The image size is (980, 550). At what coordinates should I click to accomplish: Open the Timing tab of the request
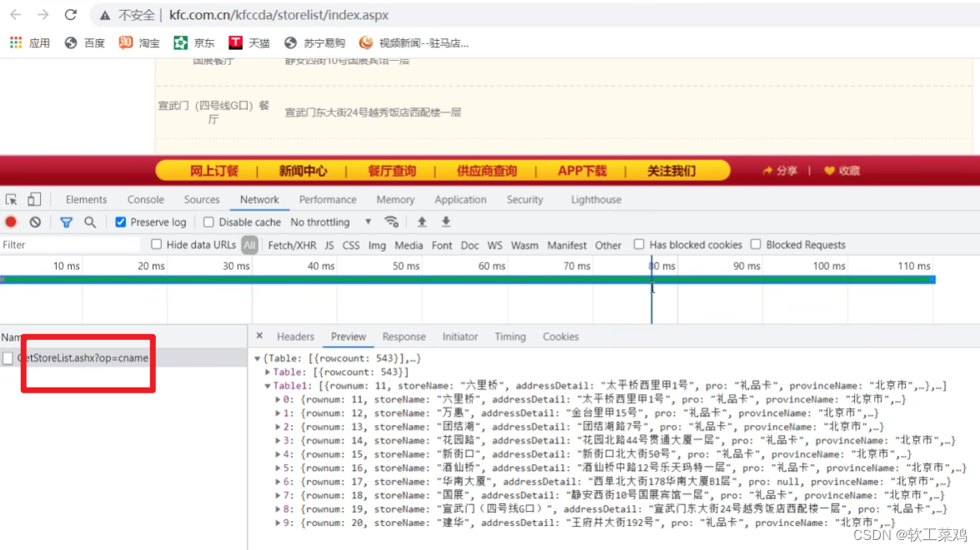[510, 337]
